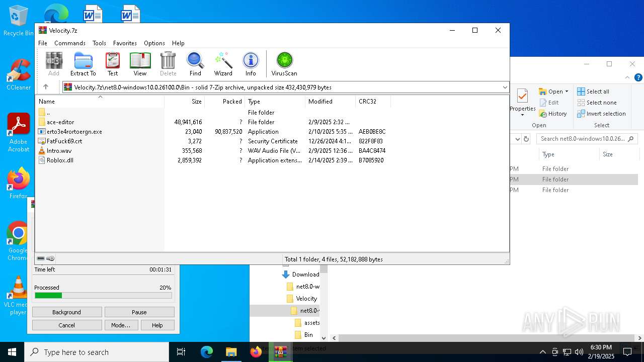
Task: Switch to WinRAR taskbar icon
Action: (x=280, y=352)
